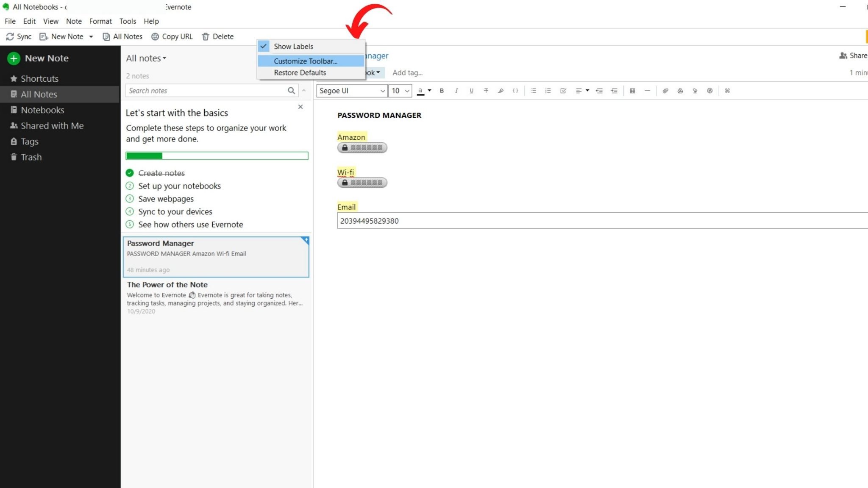The width and height of the screenshot is (868, 488).
Task: Create a note with the toolbar New Note button
Action: click(x=61, y=36)
